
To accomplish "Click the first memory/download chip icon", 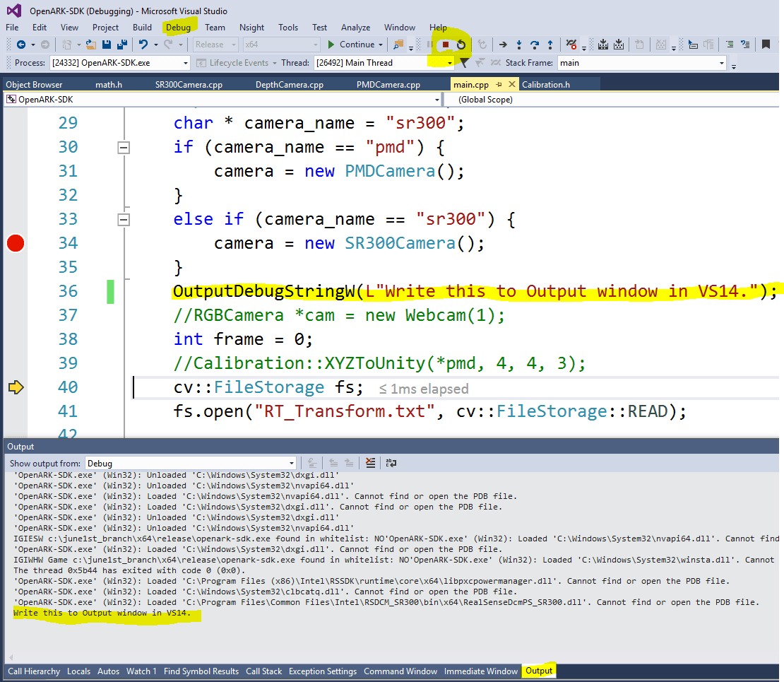I will pos(603,45).
